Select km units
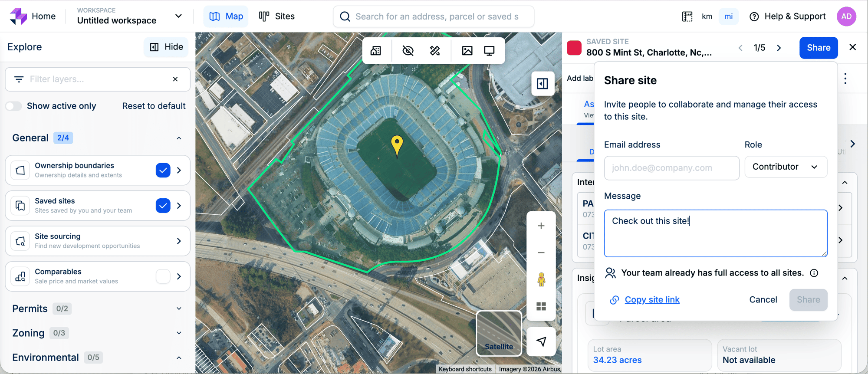 coord(707,16)
